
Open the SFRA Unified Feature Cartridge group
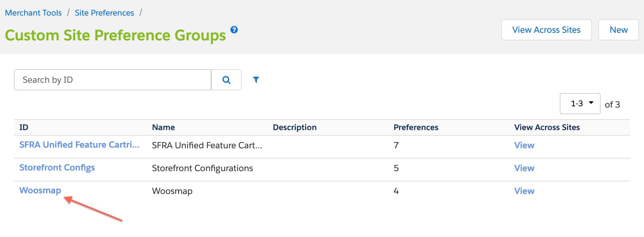(x=79, y=145)
